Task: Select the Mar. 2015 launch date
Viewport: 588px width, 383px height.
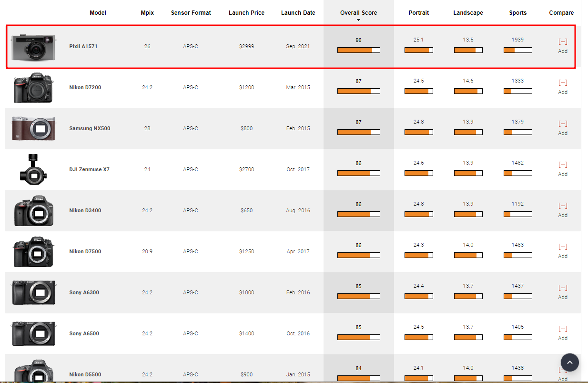Action: coord(298,87)
